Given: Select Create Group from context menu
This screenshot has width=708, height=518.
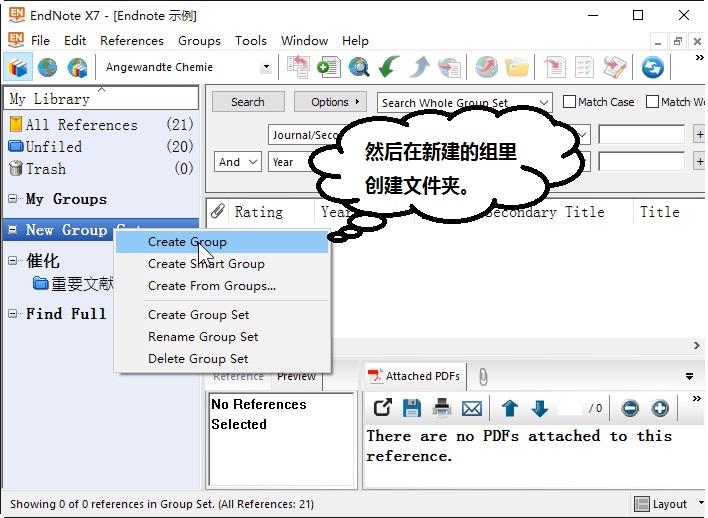Looking at the screenshot, I should click(222, 242).
